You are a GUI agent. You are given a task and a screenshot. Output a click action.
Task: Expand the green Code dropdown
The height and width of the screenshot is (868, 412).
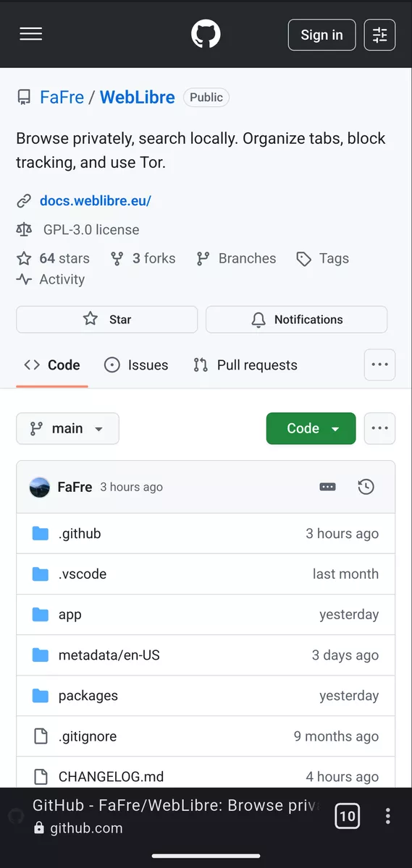click(x=311, y=428)
